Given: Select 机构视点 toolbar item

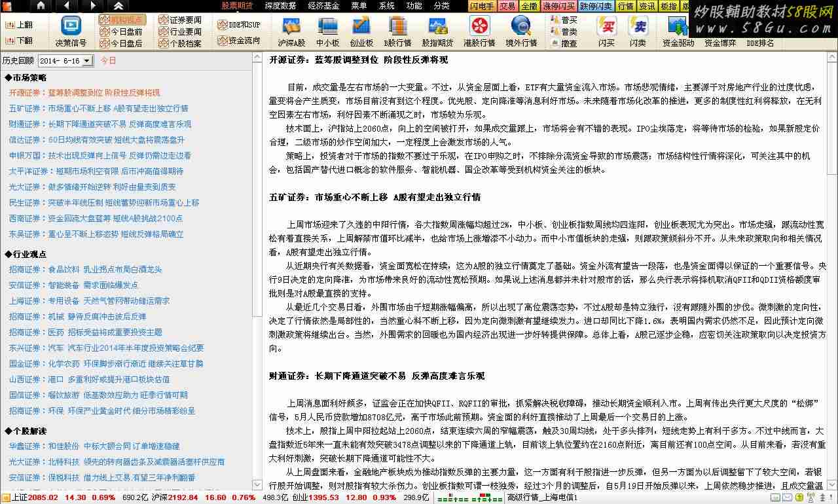Looking at the screenshot, I should [x=122, y=20].
